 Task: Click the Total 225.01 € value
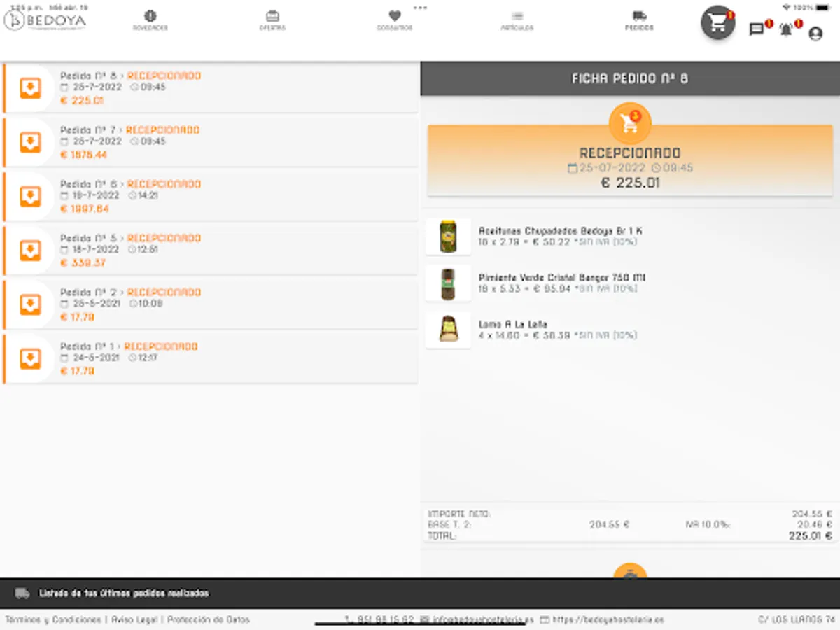pyautogui.click(x=811, y=536)
